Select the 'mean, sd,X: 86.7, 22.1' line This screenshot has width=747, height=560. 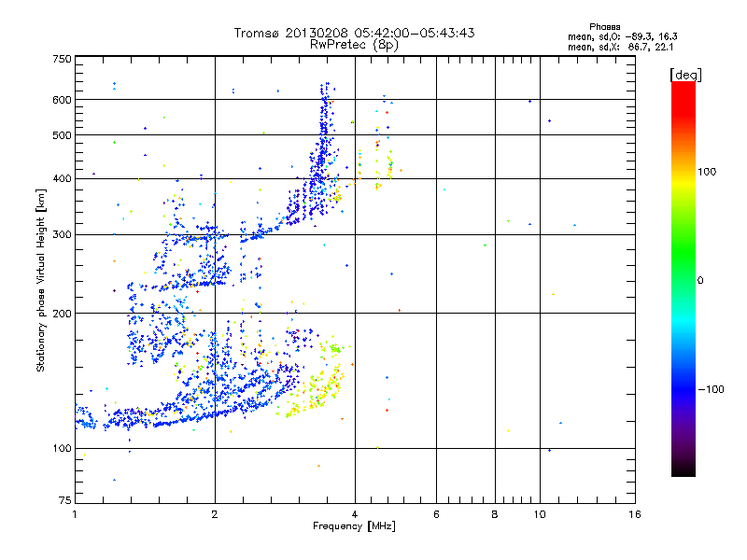[620, 48]
